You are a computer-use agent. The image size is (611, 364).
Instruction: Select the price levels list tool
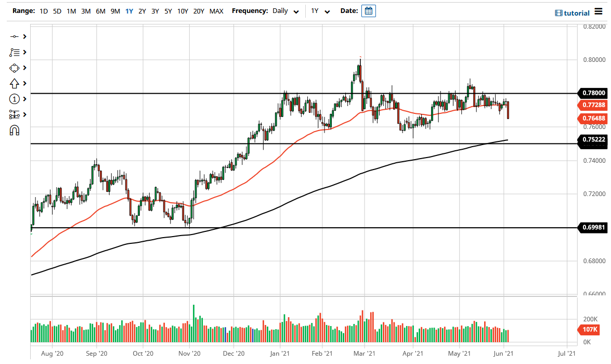coord(15,52)
